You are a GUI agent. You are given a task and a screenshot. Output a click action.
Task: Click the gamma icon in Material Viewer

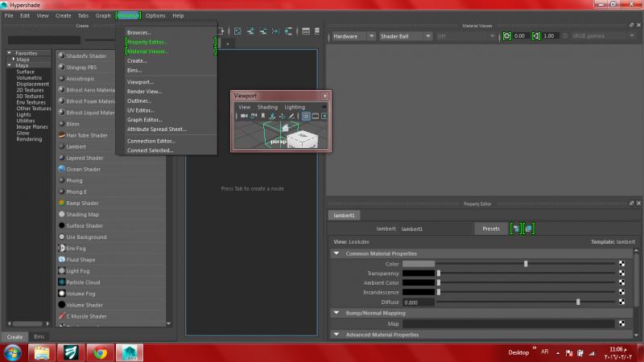(536, 36)
